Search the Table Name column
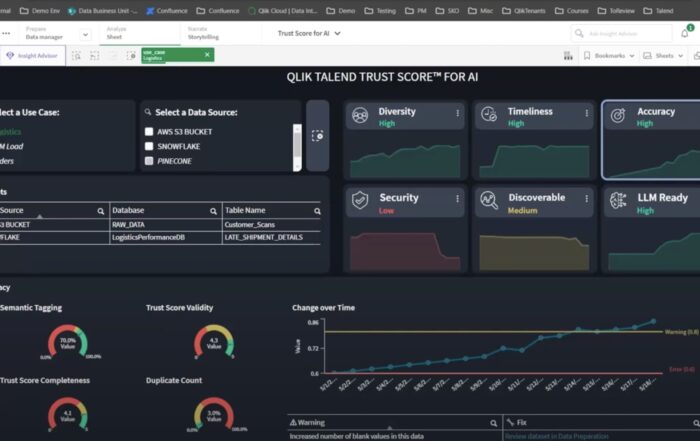The image size is (700, 441). [317, 211]
